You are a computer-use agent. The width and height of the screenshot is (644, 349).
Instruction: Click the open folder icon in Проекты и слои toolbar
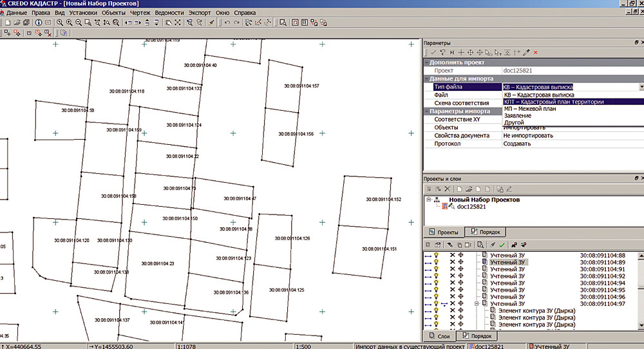[469, 189]
